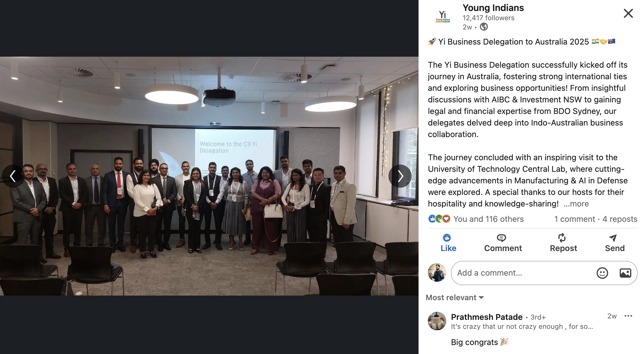Send the post via message
This screenshot has width=644, height=354.
[615, 243]
